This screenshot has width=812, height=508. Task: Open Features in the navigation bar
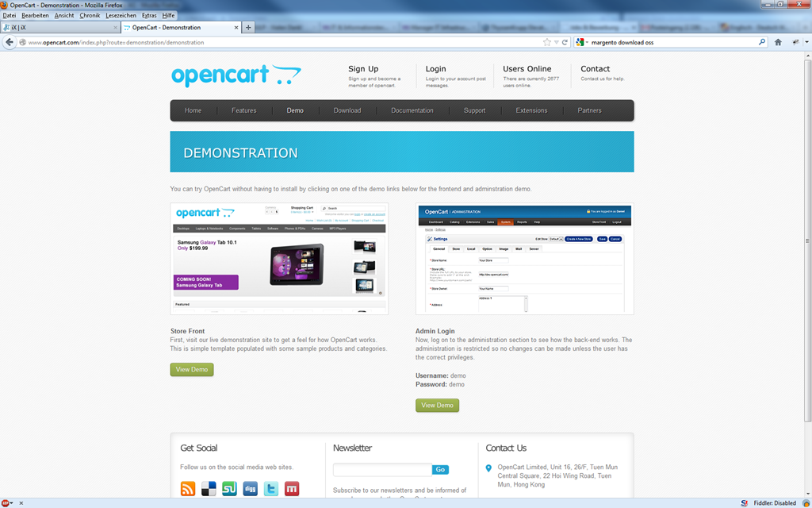244,110
